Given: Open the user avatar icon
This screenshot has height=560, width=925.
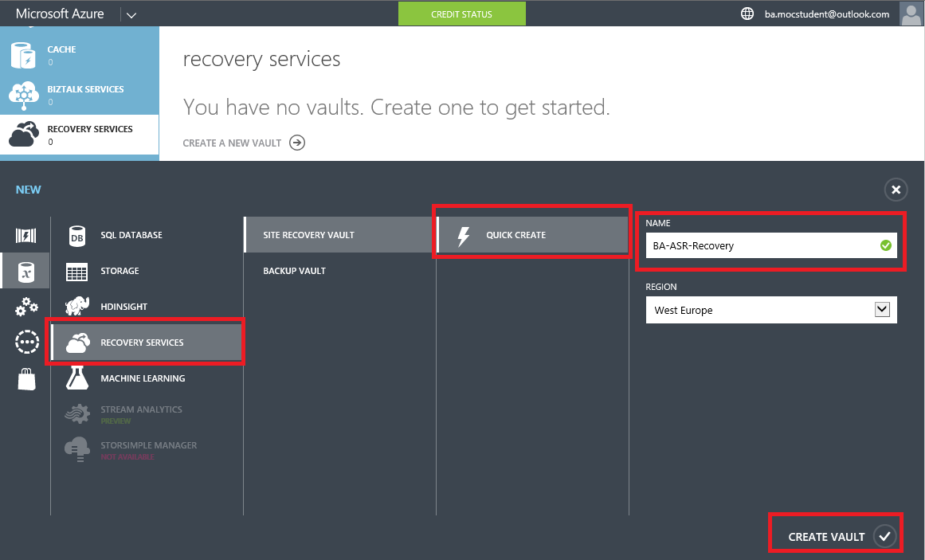Looking at the screenshot, I should [910, 14].
